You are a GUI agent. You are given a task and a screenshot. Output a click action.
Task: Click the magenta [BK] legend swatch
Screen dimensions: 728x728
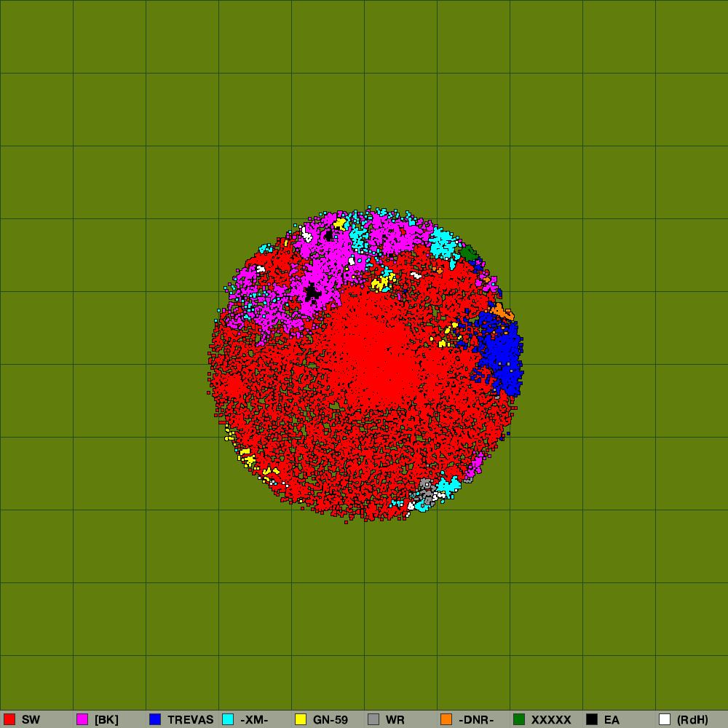tap(82, 719)
